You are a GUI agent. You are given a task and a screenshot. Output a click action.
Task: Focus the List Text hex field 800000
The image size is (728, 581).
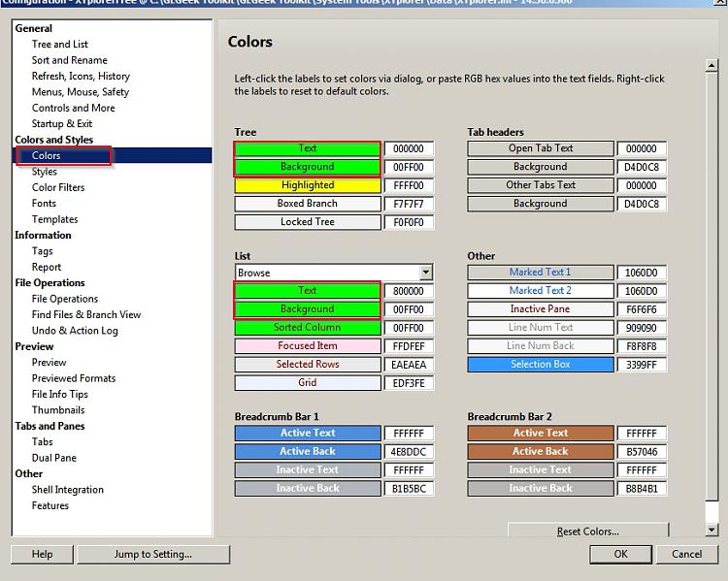coord(409,291)
